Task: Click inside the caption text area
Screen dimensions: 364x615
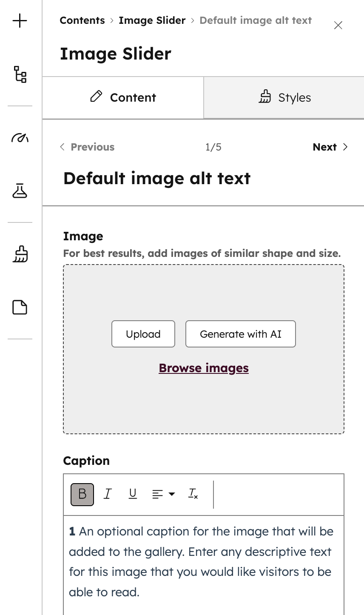Action: tap(203, 561)
